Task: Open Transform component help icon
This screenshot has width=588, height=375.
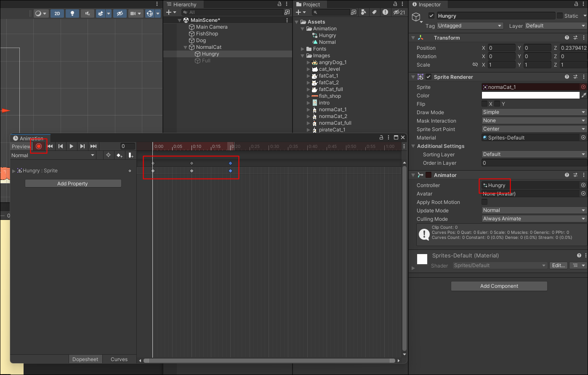Action: coord(567,37)
